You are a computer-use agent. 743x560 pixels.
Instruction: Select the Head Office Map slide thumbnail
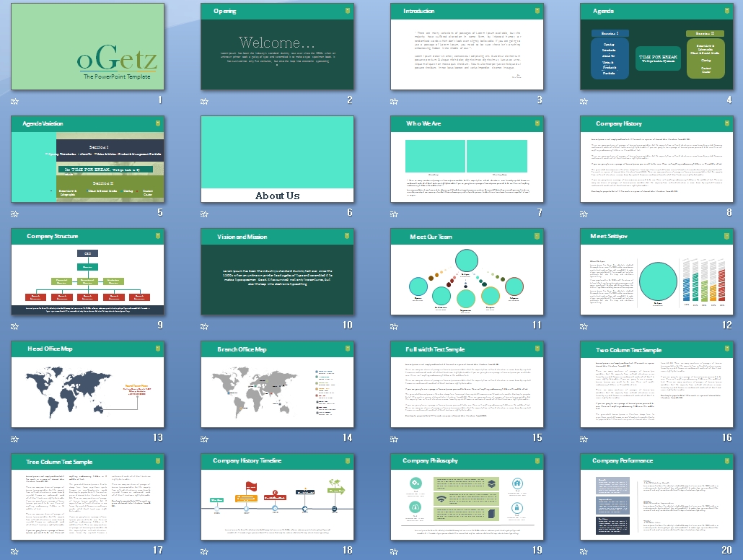point(88,385)
